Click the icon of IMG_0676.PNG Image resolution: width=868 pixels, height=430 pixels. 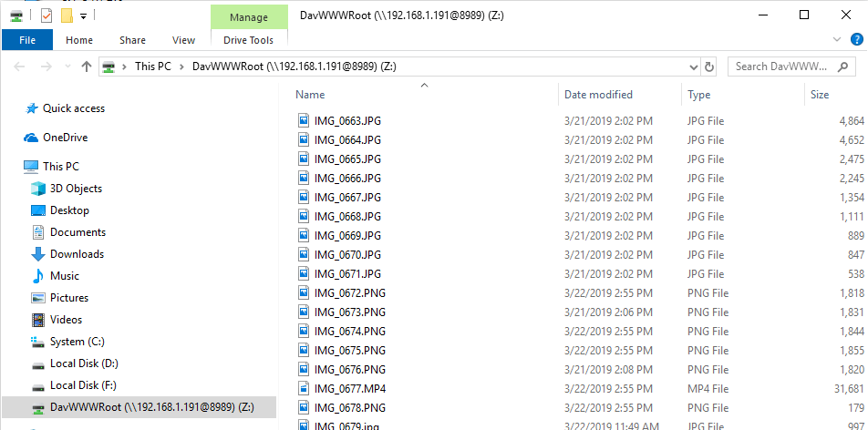coord(303,369)
